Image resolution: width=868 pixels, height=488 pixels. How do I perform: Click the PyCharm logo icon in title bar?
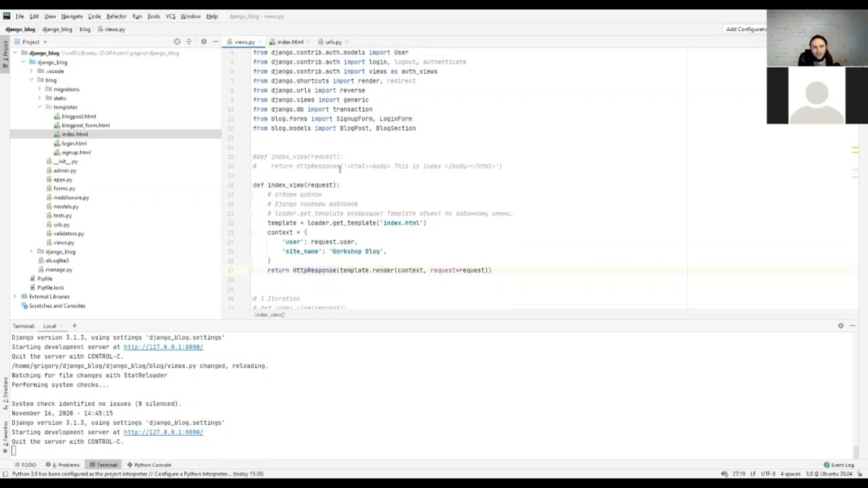(7, 16)
